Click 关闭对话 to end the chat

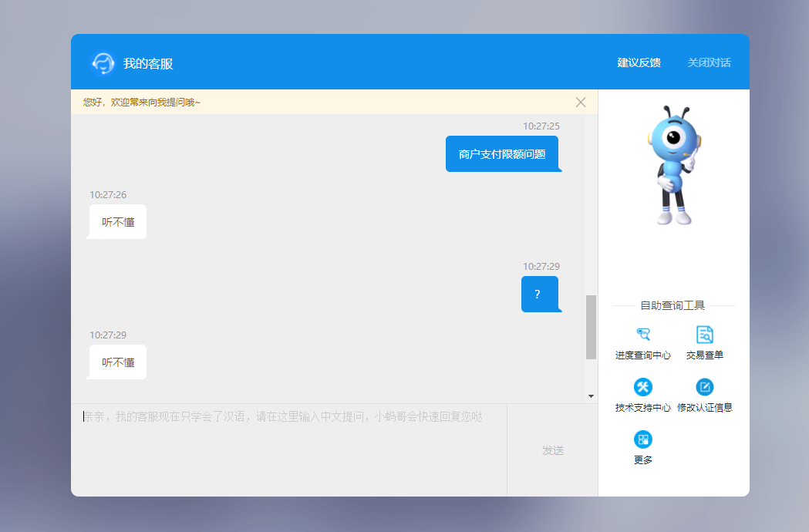coord(709,62)
